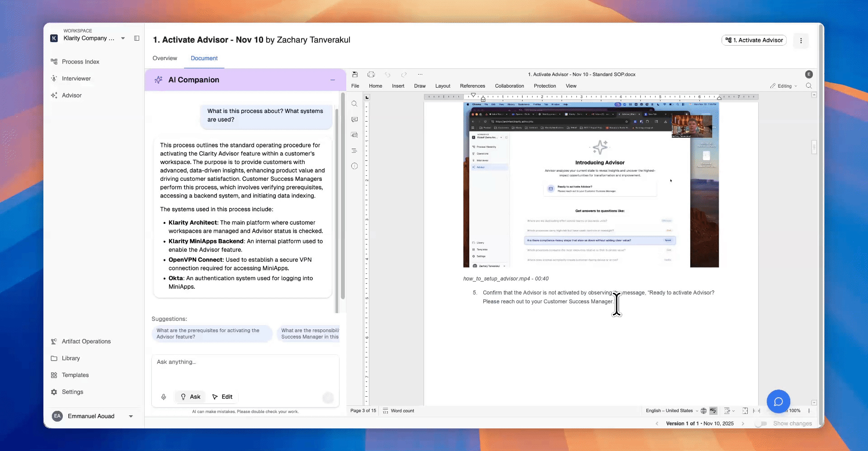
Task: Click the Advisor screenshot image in the document
Action: click(x=591, y=185)
